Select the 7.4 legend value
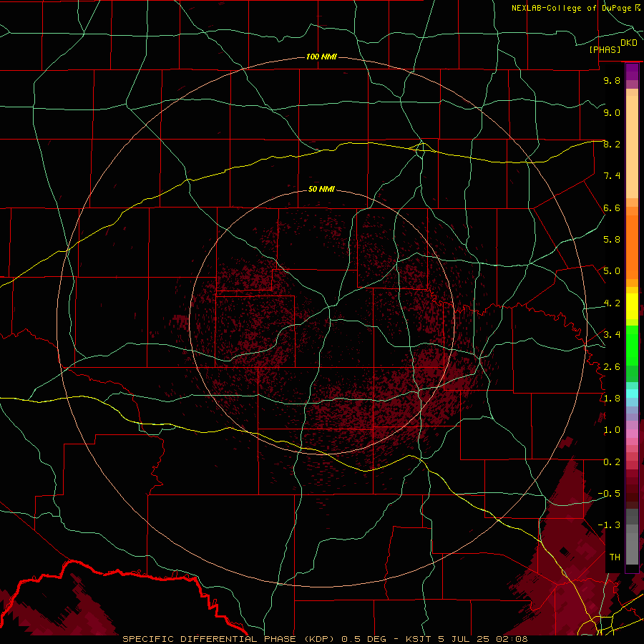The height and width of the screenshot is (644, 644). pos(612,176)
